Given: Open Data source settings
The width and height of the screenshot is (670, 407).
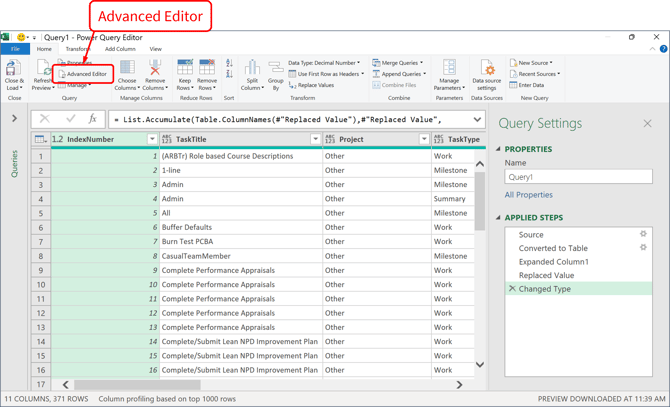Looking at the screenshot, I should point(487,76).
